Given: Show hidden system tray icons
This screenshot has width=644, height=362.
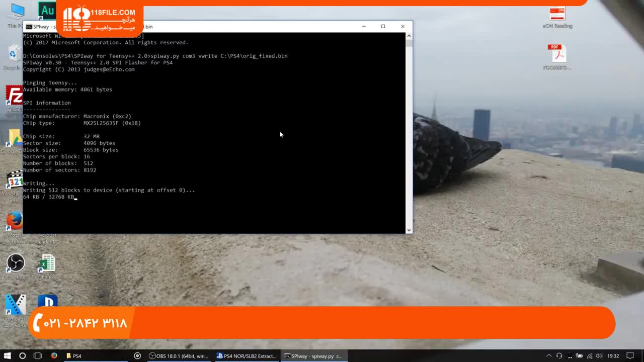Looking at the screenshot, I should [x=549, y=356].
